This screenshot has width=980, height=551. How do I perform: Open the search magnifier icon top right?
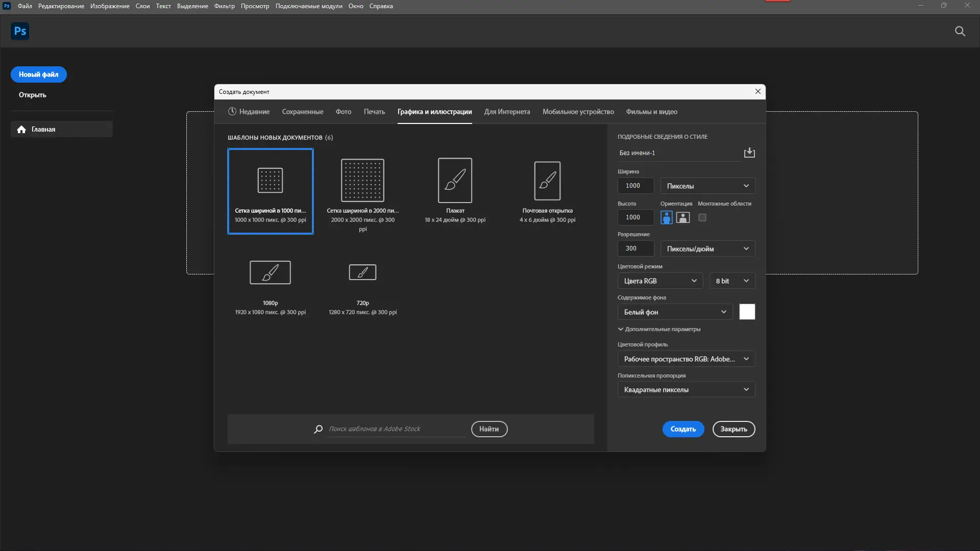click(x=960, y=31)
